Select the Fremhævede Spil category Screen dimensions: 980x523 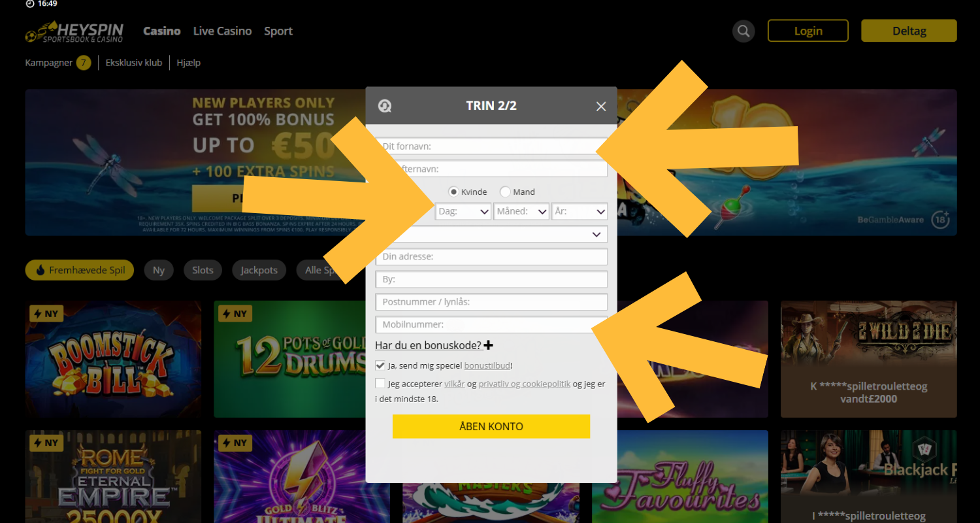(80, 270)
